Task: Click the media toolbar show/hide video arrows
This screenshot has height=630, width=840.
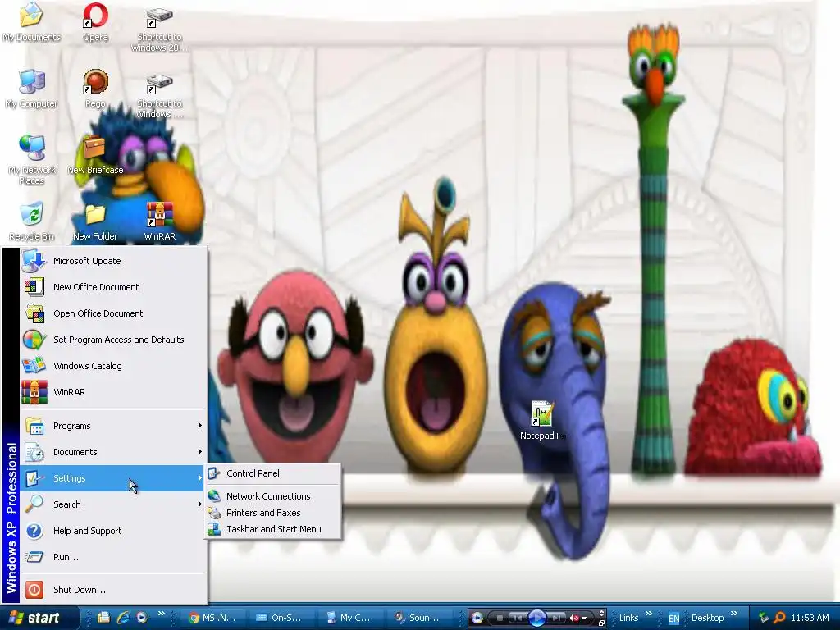Action: coord(601,613)
